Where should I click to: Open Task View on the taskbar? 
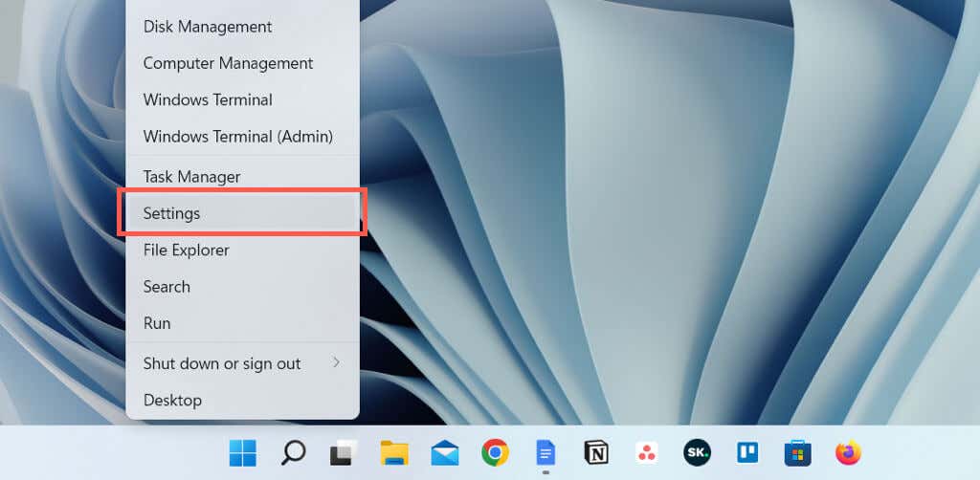pos(344,452)
